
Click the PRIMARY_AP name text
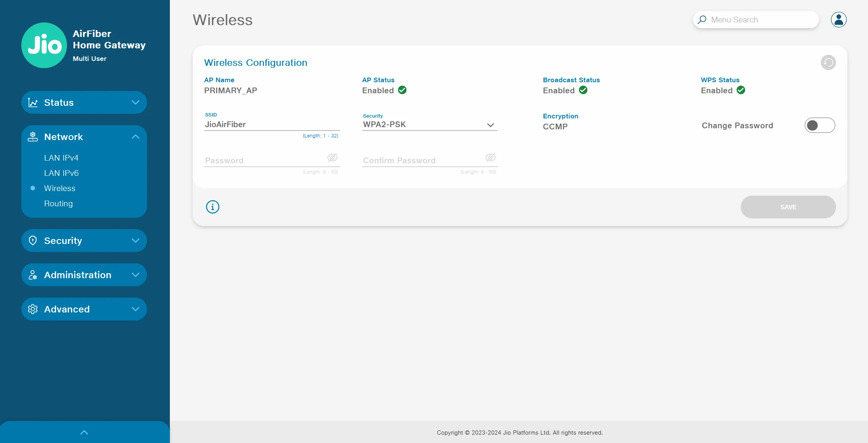[x=231, y=91]
